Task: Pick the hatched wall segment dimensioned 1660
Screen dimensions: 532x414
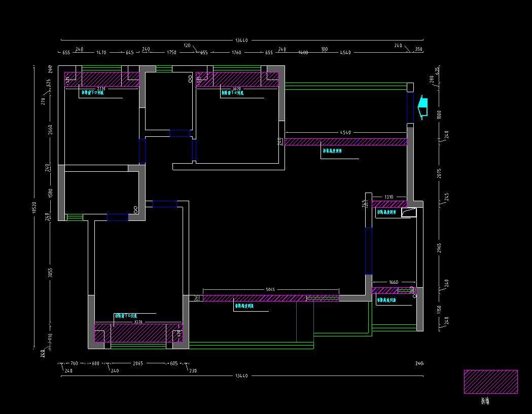Action: point(392,290)
